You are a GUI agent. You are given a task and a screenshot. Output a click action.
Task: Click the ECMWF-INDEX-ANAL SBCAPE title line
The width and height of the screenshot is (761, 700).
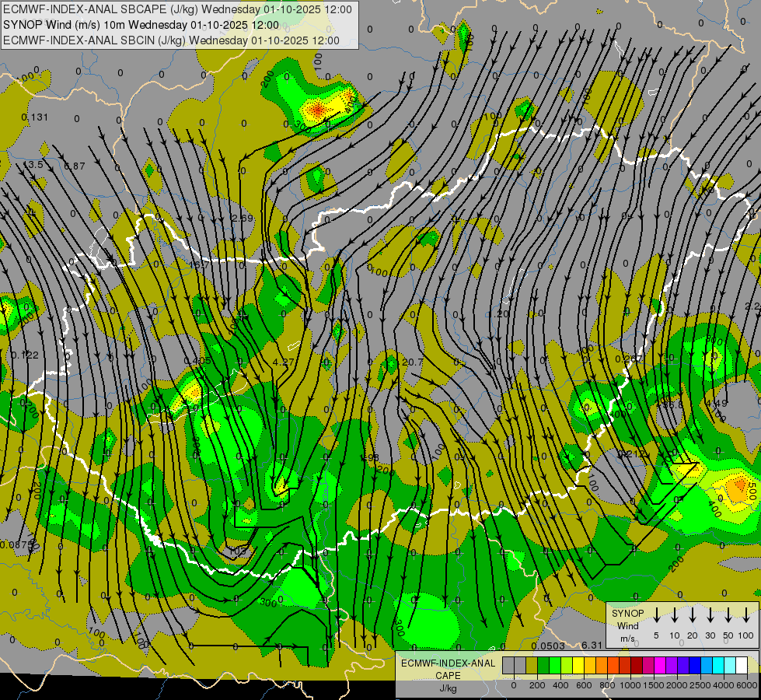[177, 9]
